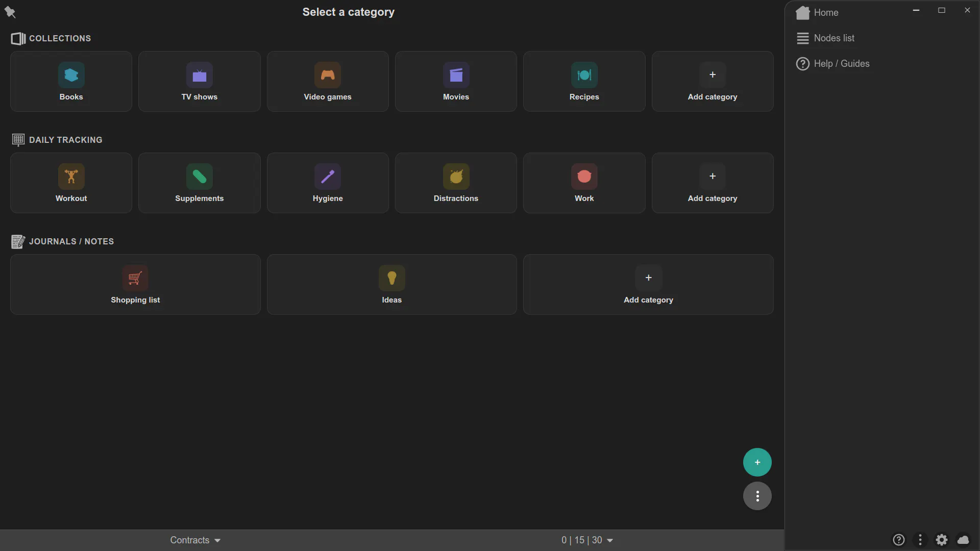The height and width of the screenshot is (551, 980).
Task: Select the Distractions category
Action: [x=456, y=183]
